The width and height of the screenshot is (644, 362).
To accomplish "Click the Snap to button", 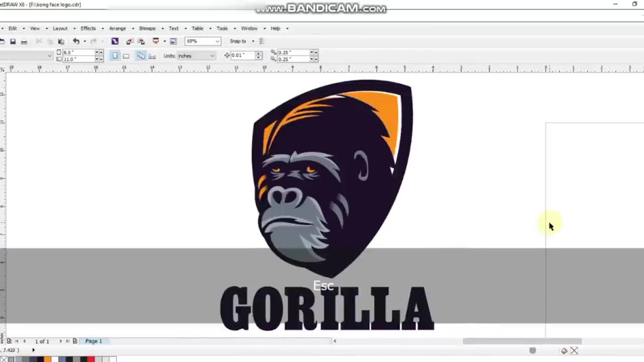I will [x=238, y=41].
